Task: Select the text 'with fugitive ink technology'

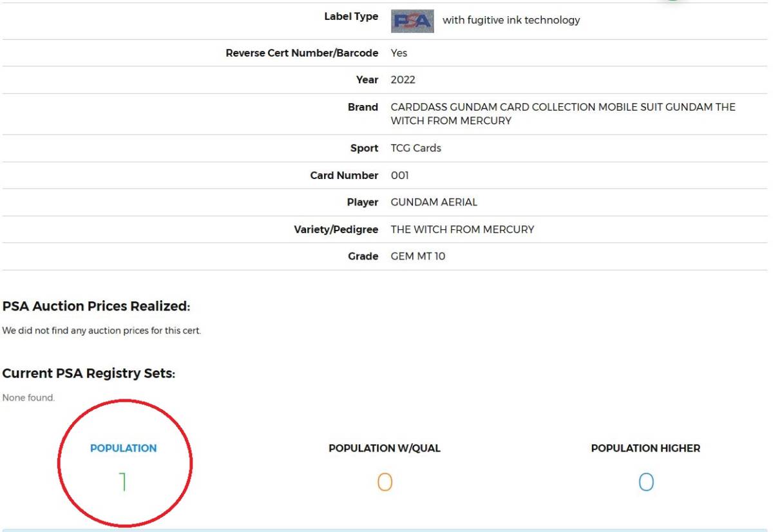Action: coord(511,21)
